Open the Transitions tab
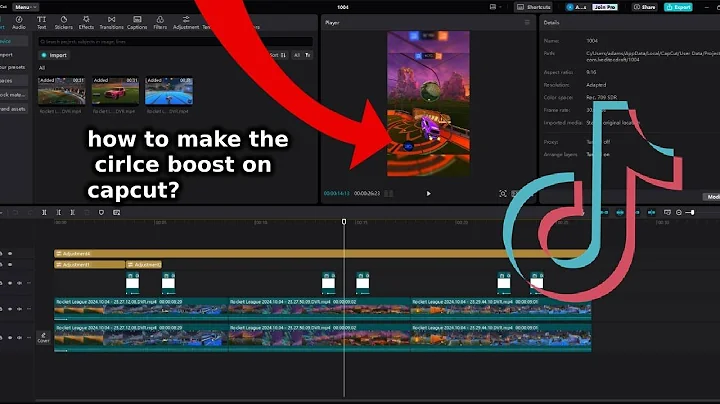720x404 pixels. (x=112, y=22)
